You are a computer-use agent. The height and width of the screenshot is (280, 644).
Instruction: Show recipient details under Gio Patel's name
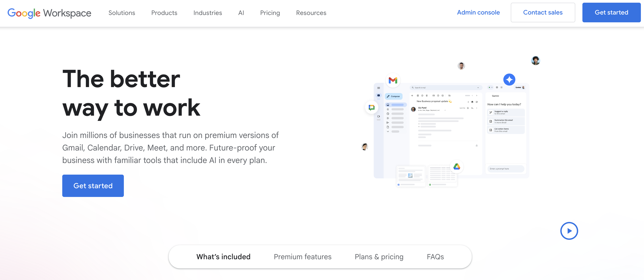[x=445, y=110]
